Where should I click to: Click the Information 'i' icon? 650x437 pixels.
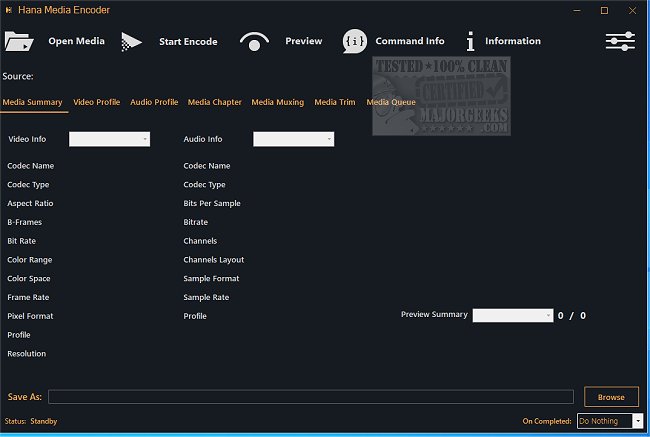point(470,41)
